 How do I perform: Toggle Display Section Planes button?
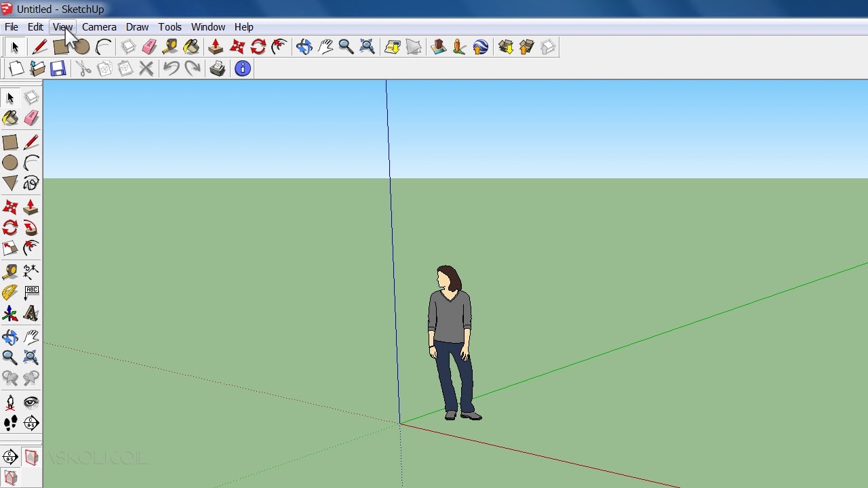31,457
